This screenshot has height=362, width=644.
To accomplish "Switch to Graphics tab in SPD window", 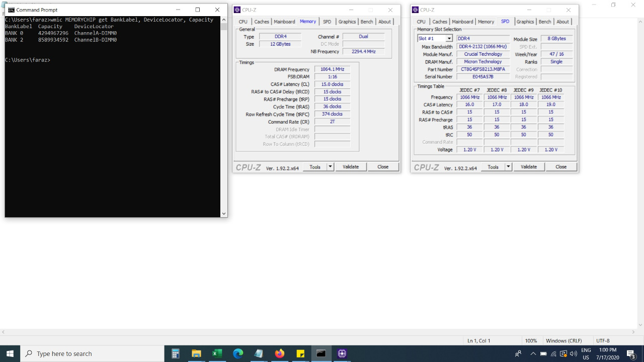I will coord(525,22).
